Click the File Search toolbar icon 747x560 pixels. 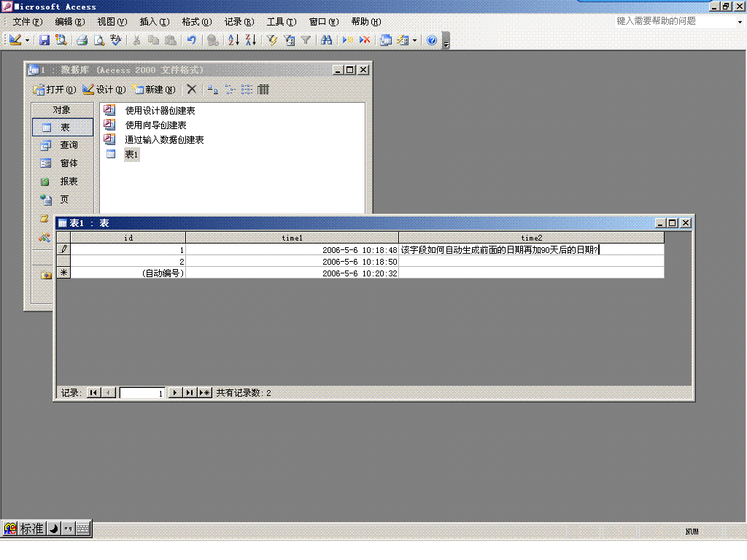(61, 41)
